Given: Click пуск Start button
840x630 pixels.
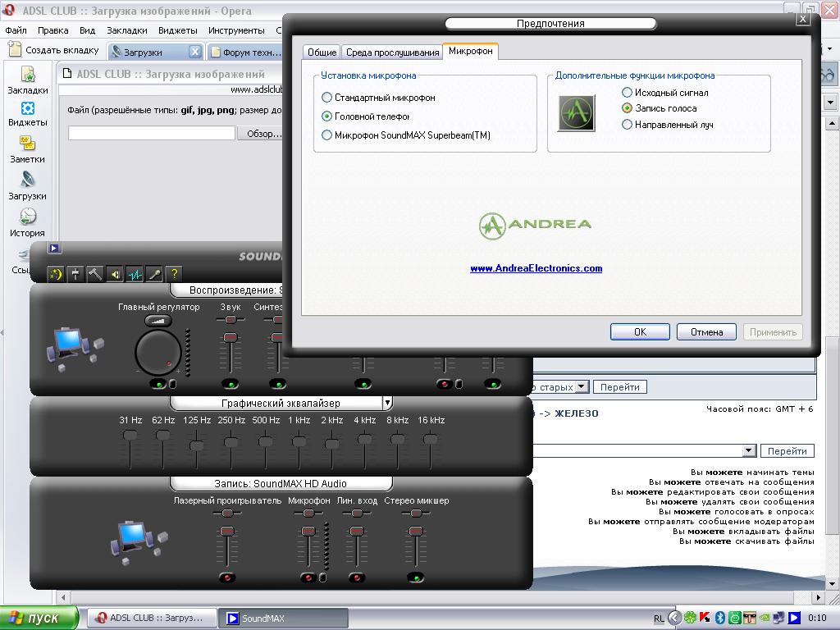Looking at the screenshot, I should coord(39,619).
